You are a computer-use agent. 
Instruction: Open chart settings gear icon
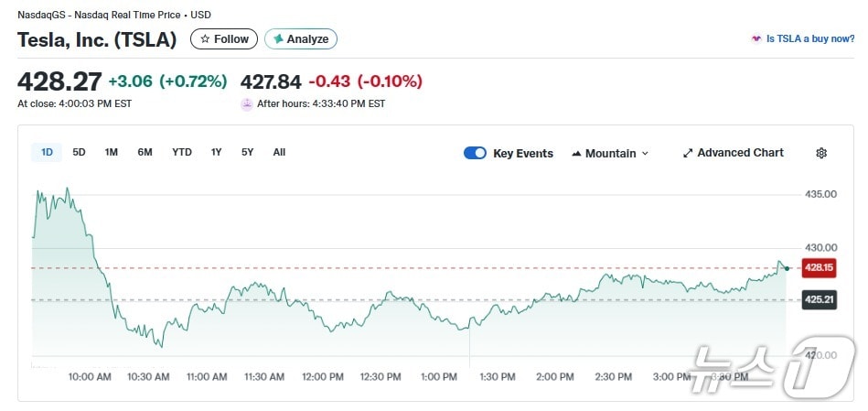[x=820, y=153]
